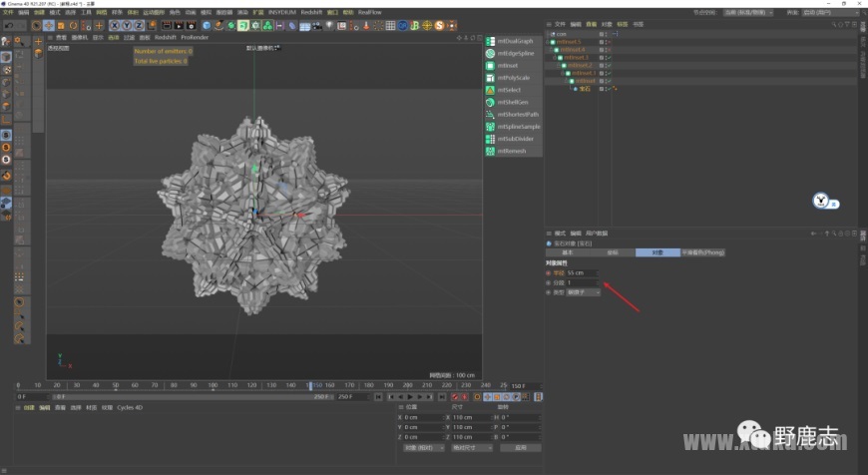
Task: Click mtSplineSample in plugin list
Action: point(513,126)
